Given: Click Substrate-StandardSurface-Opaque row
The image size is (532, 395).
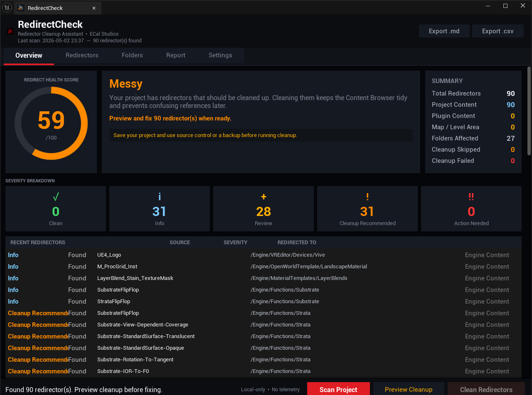Looking at the screenshot, I should pos(264,348).
